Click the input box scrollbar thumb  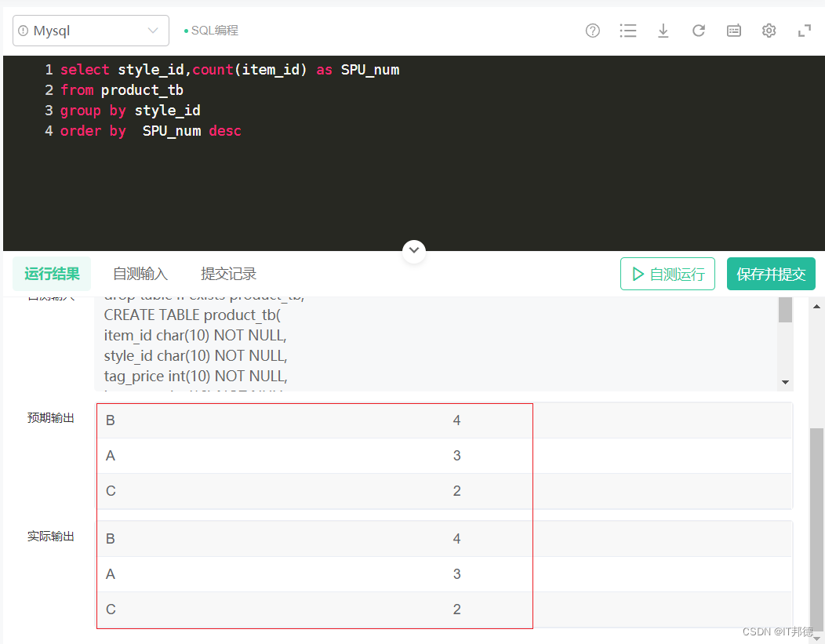(x=785, y=310)
